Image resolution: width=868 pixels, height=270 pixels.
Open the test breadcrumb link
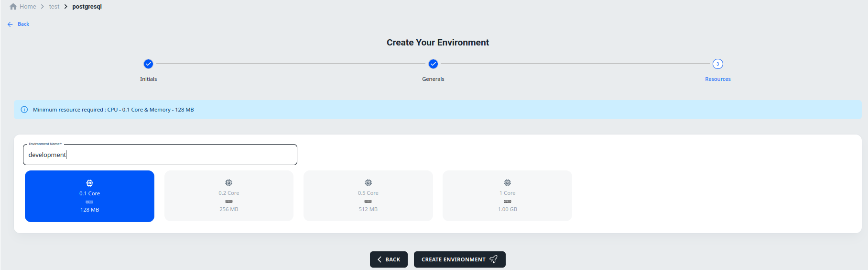(x=54, y=7)
